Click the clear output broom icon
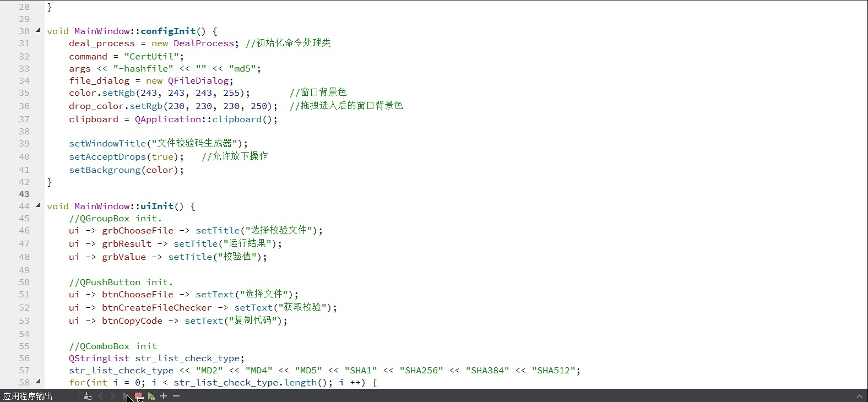The height and width of the screenshot is (402, 868). 88,396
